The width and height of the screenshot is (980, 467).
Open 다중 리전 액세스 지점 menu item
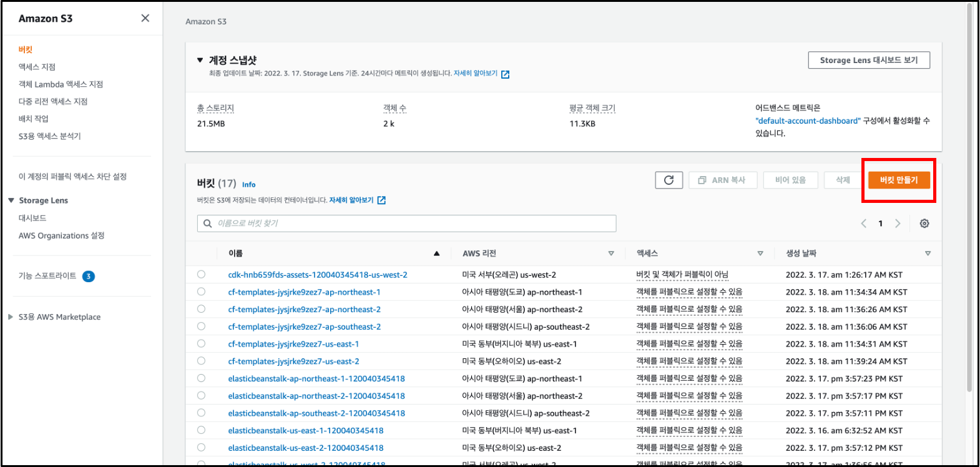point(53,101)
